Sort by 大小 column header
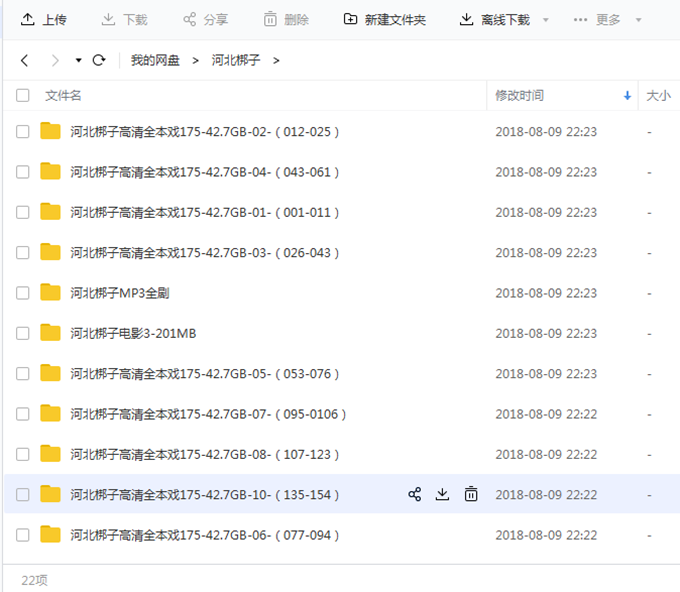Image resolution: width=680 pixels, height=592 pixels. (x=658, y=95)
